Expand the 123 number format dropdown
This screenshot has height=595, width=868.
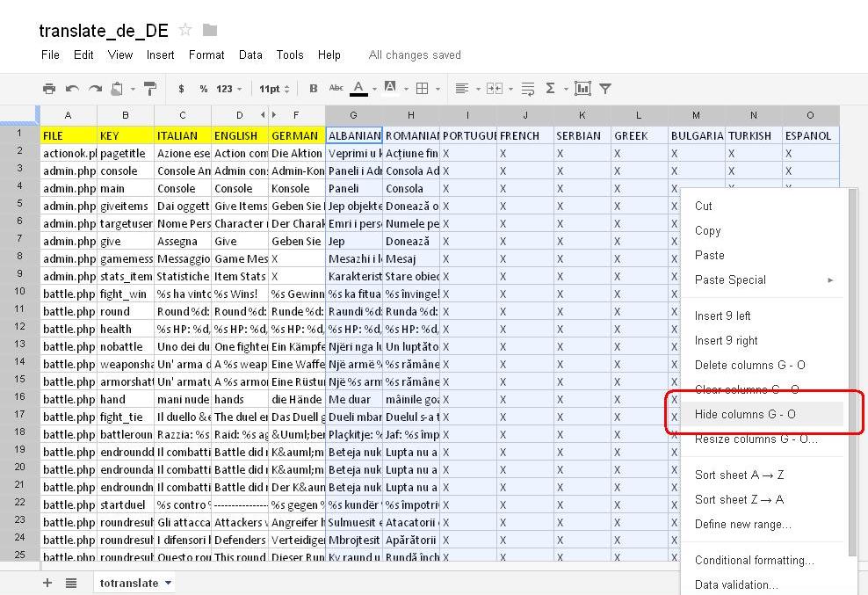point(229,89)
